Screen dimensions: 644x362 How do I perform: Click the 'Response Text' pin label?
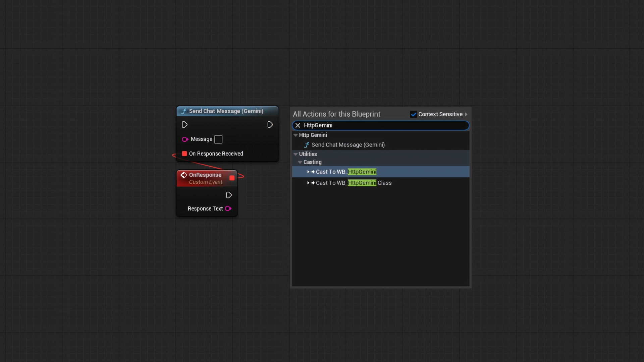click(205, 208)
